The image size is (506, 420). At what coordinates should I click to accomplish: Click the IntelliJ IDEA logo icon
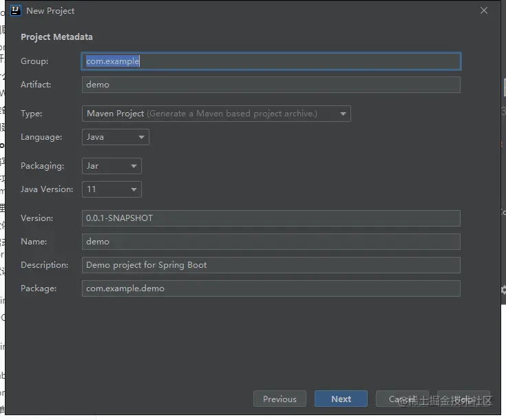point(15,10)
